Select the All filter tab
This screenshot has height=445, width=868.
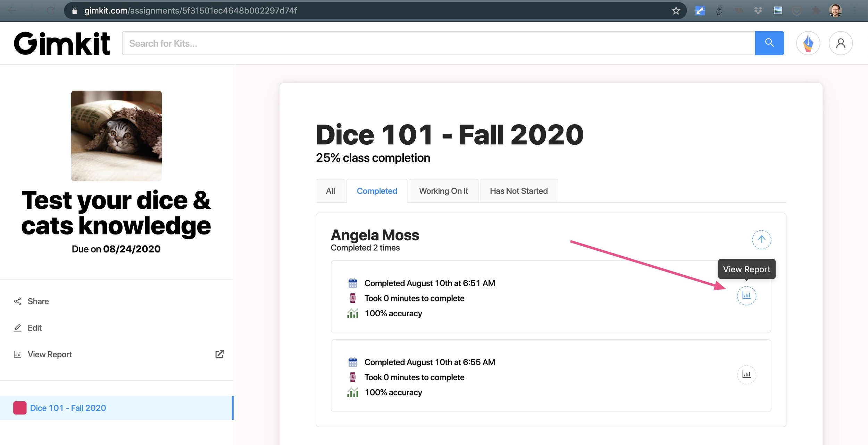pyautogui.click(x=330, y=191)
